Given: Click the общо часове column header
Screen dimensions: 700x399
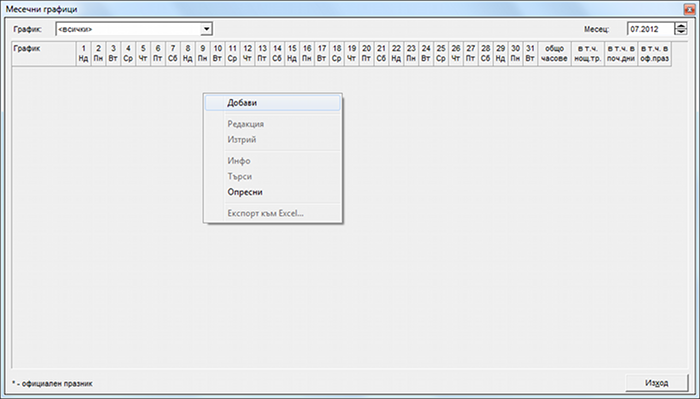Looking at the screenshot, I should (x=554, y=54).
